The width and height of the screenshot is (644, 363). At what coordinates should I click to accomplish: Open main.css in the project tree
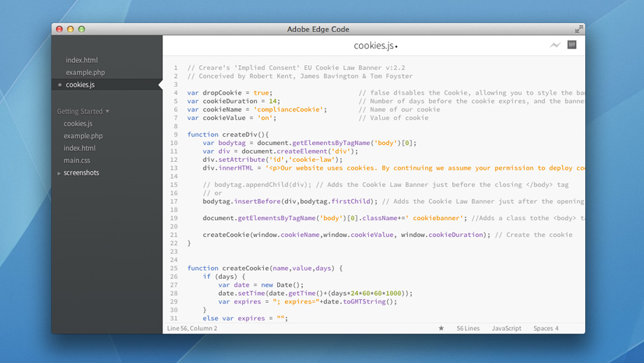point(77,160)
